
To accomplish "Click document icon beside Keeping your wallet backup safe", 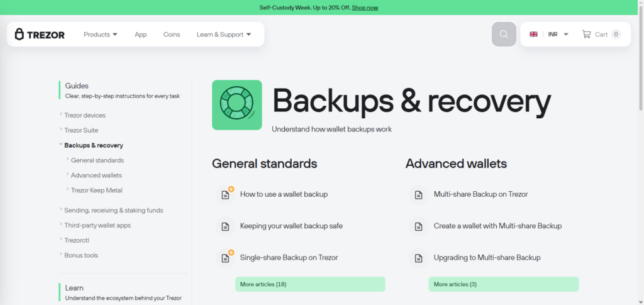I will (x=226, y=226).
